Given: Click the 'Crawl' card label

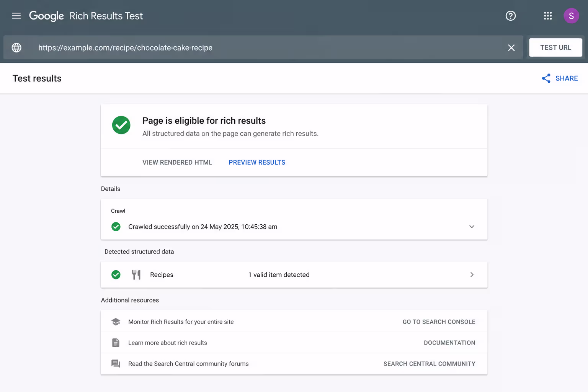Looking at the screenshot, I should [118, 211].
